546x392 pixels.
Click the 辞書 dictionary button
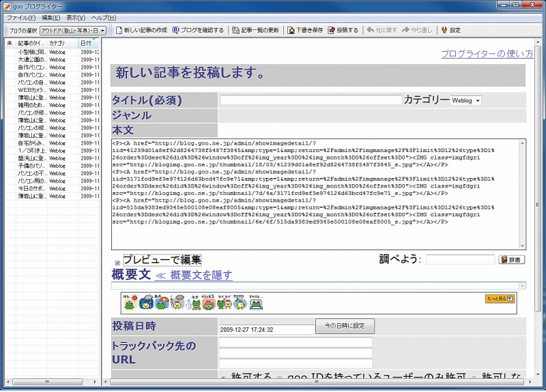[512, 260]
